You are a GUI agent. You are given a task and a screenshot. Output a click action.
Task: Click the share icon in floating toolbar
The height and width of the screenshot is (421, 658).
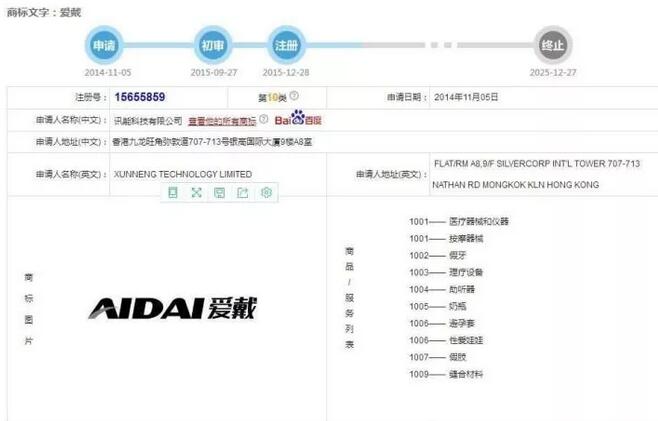(242, 193)
